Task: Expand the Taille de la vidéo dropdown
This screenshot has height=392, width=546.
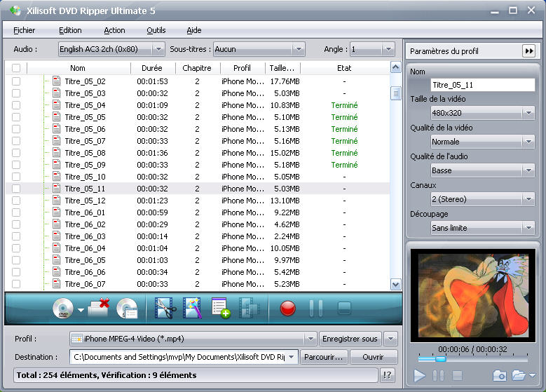Action: (x=528, y=113)
